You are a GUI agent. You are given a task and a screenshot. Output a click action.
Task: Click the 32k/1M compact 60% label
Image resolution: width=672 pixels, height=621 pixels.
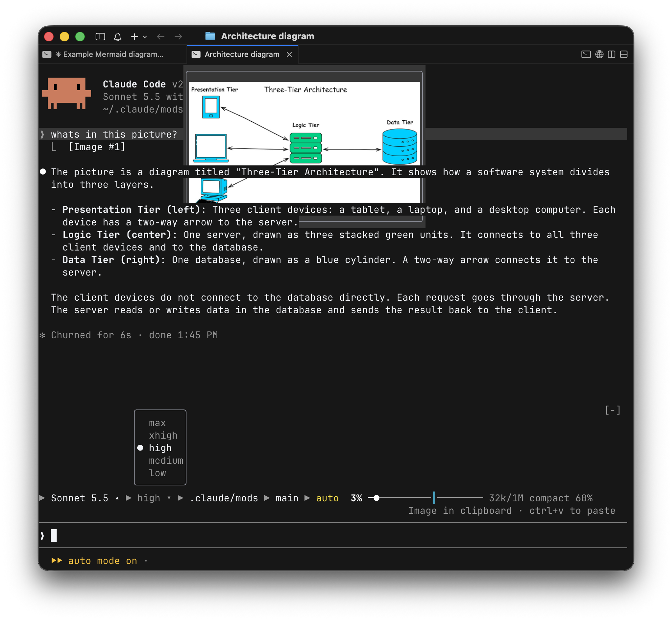(x=541, y=498)
